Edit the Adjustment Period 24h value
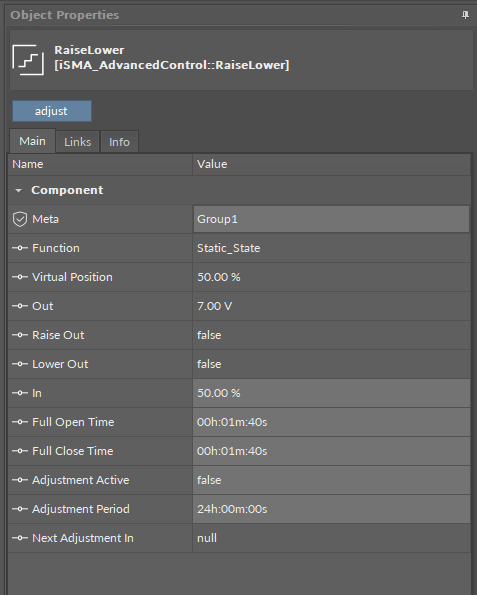 331,509
